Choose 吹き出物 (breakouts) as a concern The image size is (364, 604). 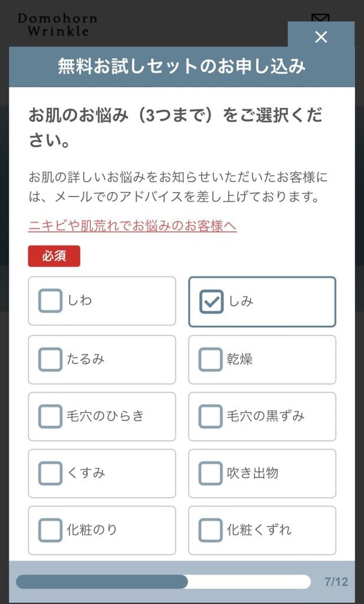tap(210, 473)
